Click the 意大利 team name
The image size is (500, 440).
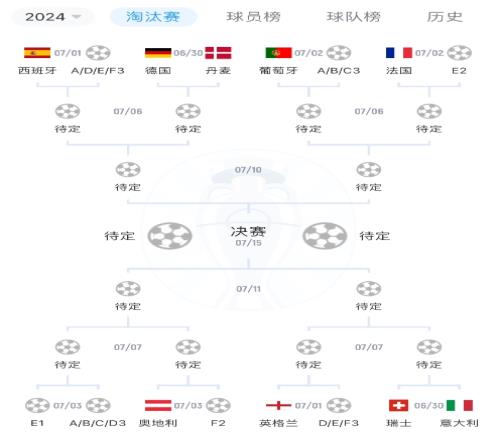click(459, 423)
